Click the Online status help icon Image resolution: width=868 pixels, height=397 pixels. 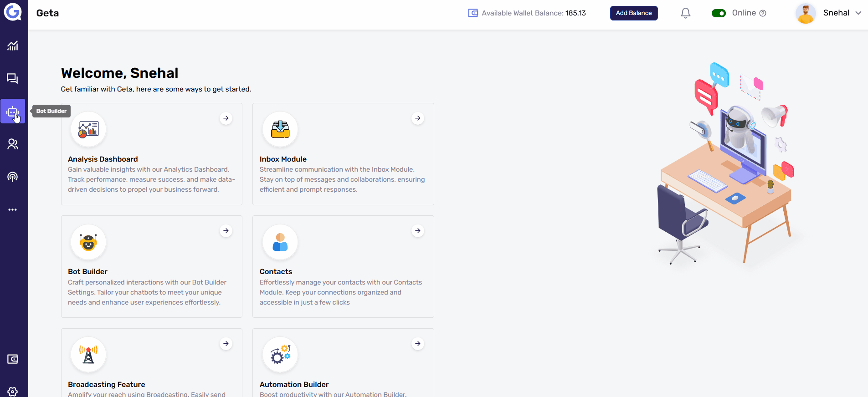(763, 13)
